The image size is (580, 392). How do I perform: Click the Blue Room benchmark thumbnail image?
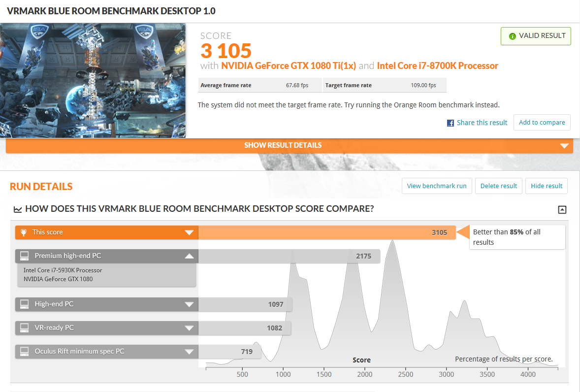point(93,81)
